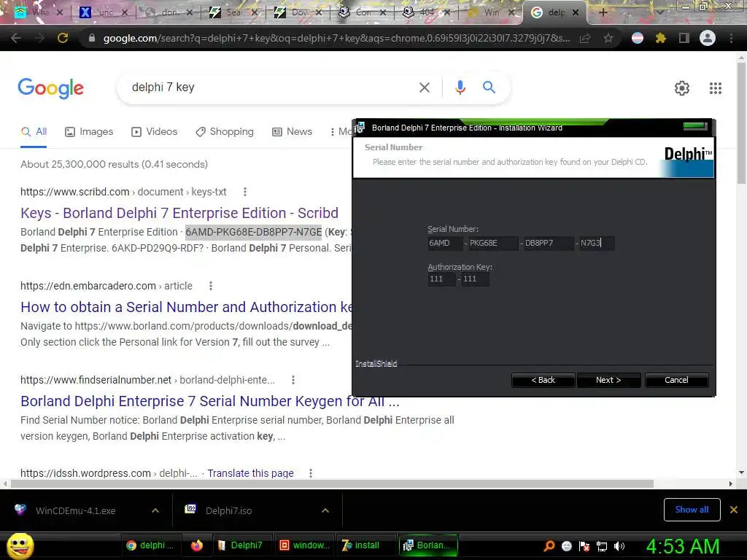Click Back in the Delphi installer

pos(543,380)
